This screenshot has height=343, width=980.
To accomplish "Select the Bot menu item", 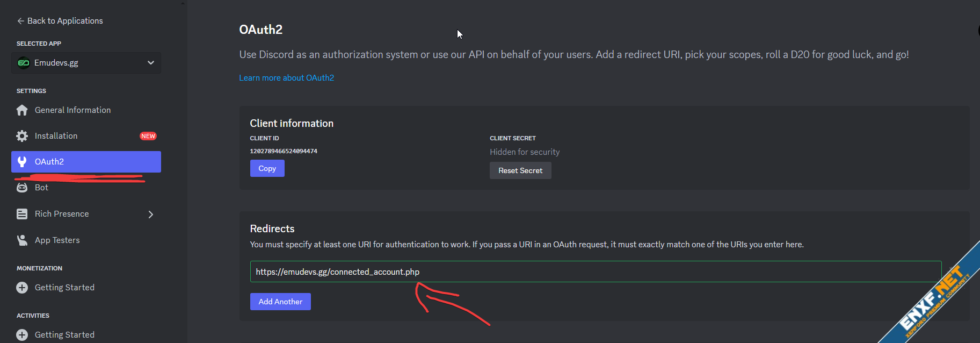I will click(41, 188).
